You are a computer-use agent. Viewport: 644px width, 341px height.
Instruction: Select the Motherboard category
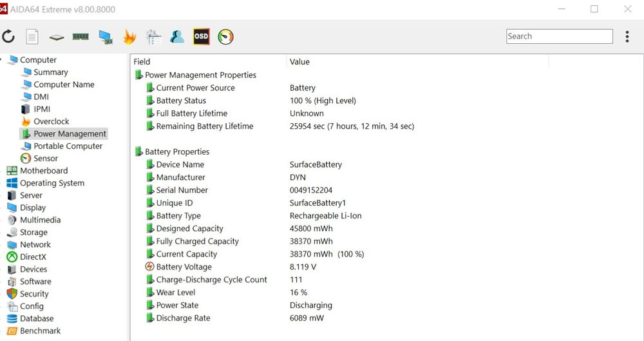click(44, 171)
